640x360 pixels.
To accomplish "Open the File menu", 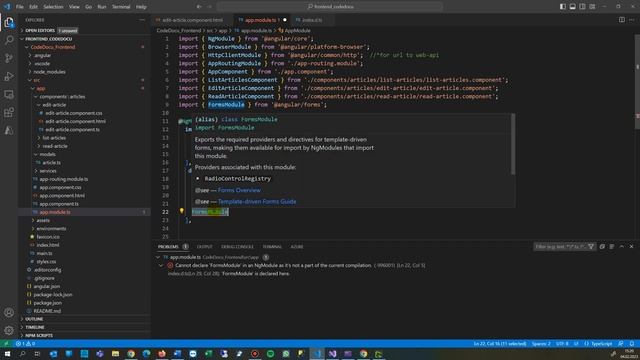I will 20,7.
